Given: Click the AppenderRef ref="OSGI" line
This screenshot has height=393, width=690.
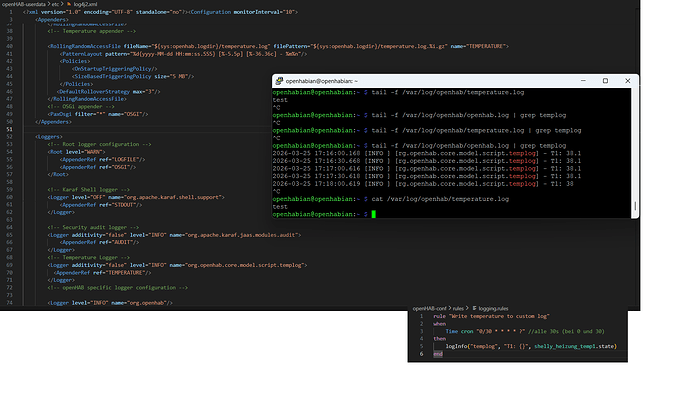Looking at the screenshot, I should [x=98, y=167].
